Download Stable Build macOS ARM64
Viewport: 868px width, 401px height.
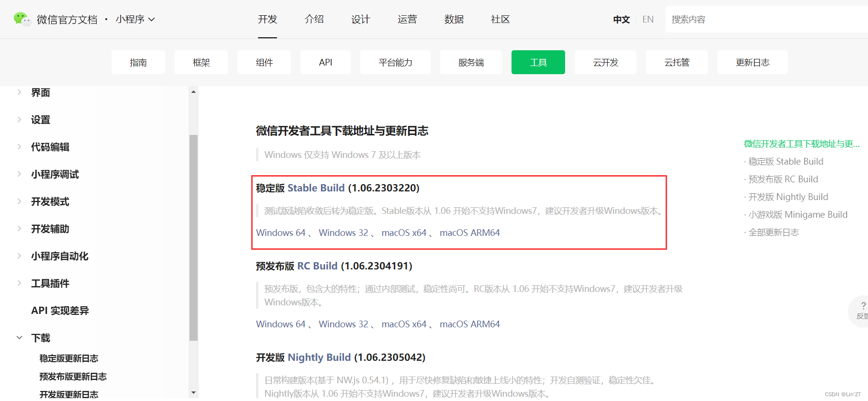pos(470,233)
